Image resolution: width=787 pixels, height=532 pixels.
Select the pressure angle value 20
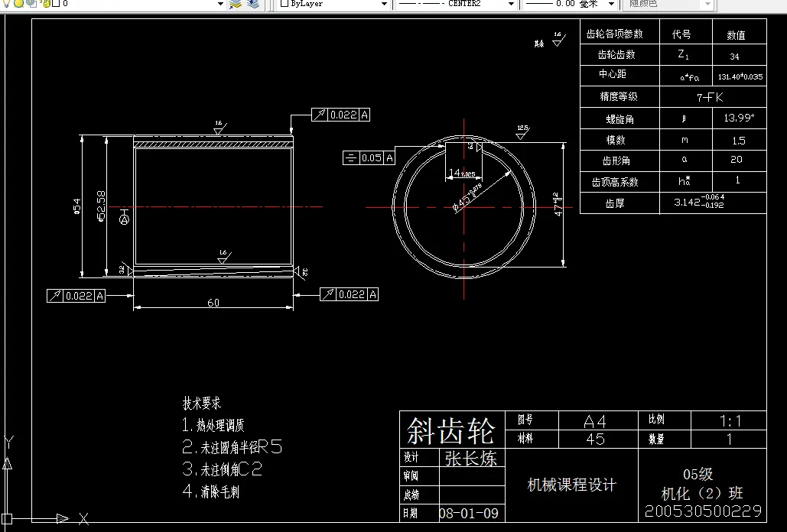[737, 160]
